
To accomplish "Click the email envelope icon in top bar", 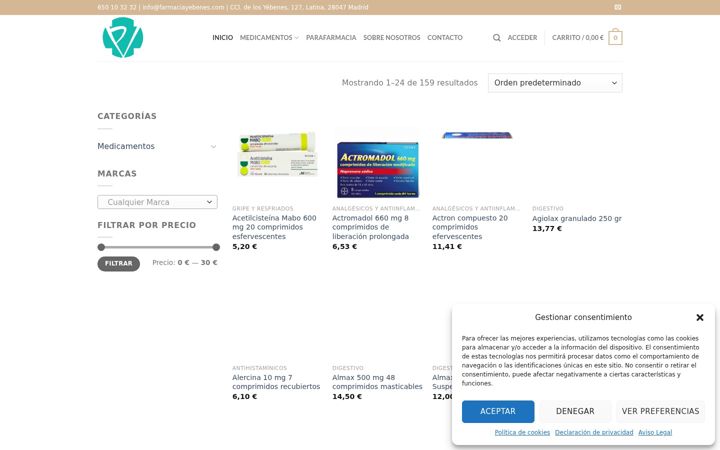I will 618,7.
